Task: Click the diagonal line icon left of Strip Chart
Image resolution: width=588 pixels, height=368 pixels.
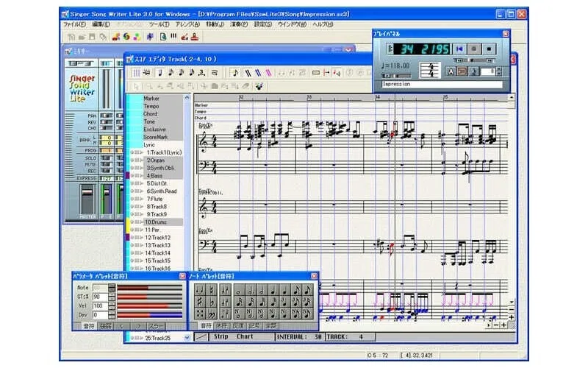Action: [201, 337]
